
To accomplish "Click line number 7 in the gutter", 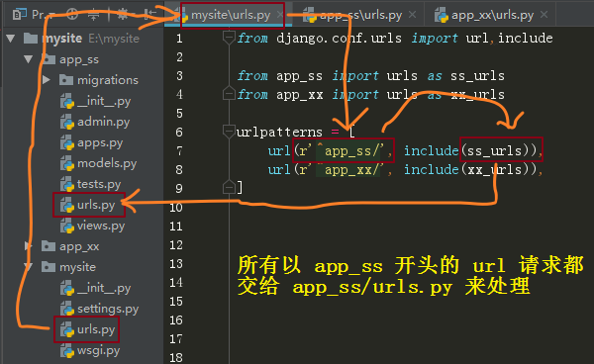I will point(179,151).
